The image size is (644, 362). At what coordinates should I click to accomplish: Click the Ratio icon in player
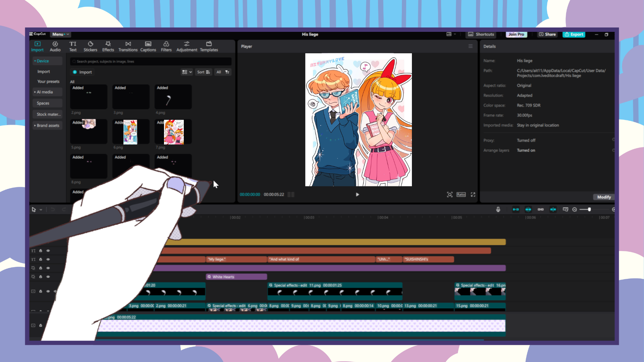pos(461,194)
